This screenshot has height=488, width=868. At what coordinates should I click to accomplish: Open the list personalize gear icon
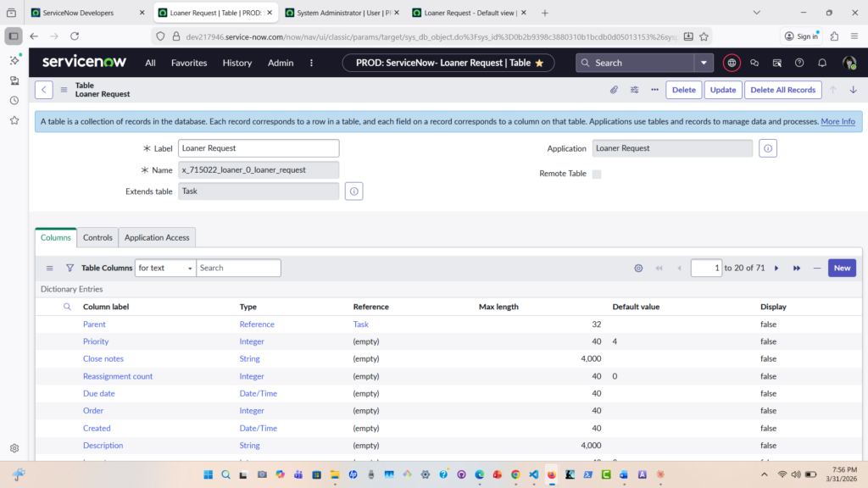pos(638,268)
